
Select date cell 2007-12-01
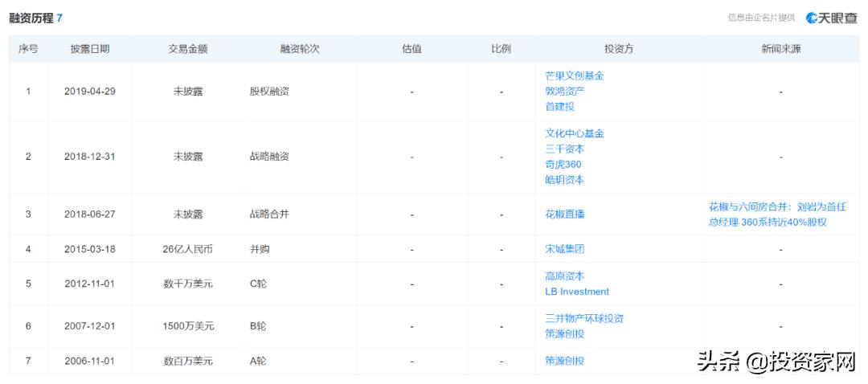tap(90, 326)
